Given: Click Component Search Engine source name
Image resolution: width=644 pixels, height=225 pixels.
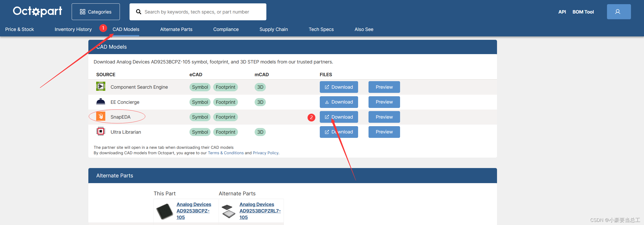Looking at the screenshot, I should point(139,87).
